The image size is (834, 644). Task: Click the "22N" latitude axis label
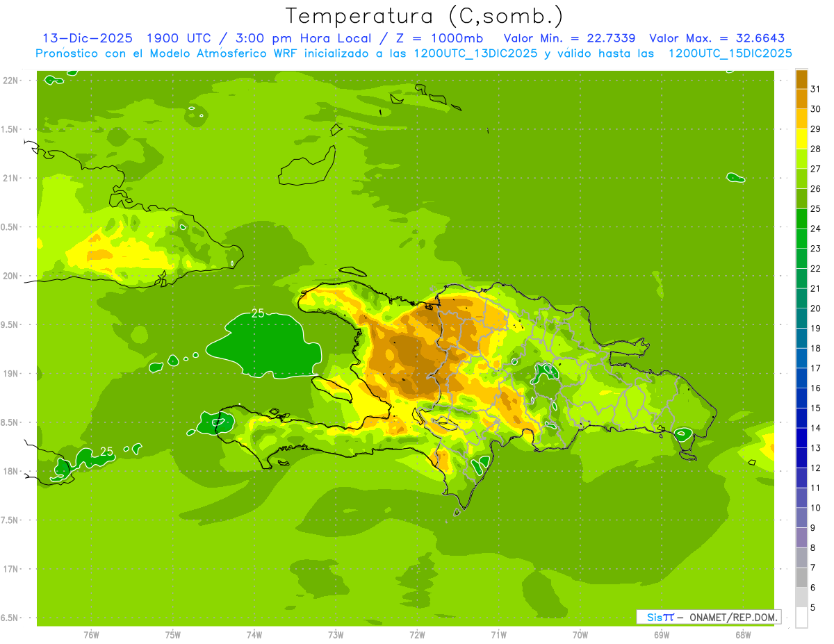click(12, 81)
